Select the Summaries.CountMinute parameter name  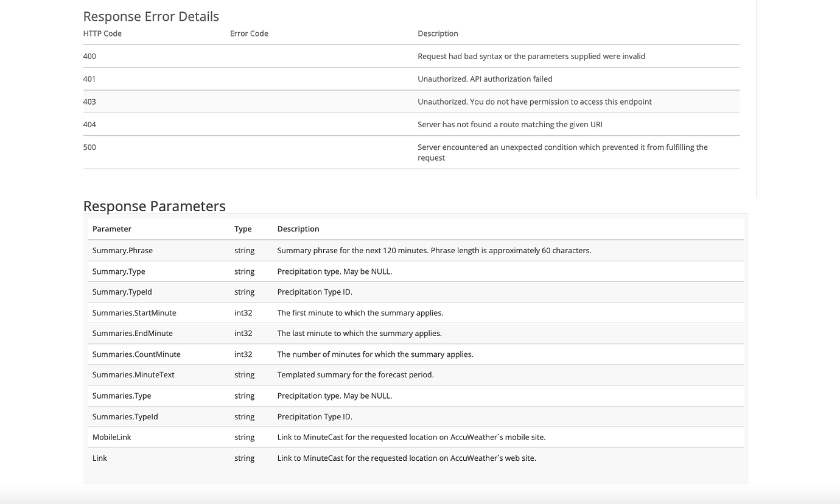pyautogui.click(x=136, y=354)
